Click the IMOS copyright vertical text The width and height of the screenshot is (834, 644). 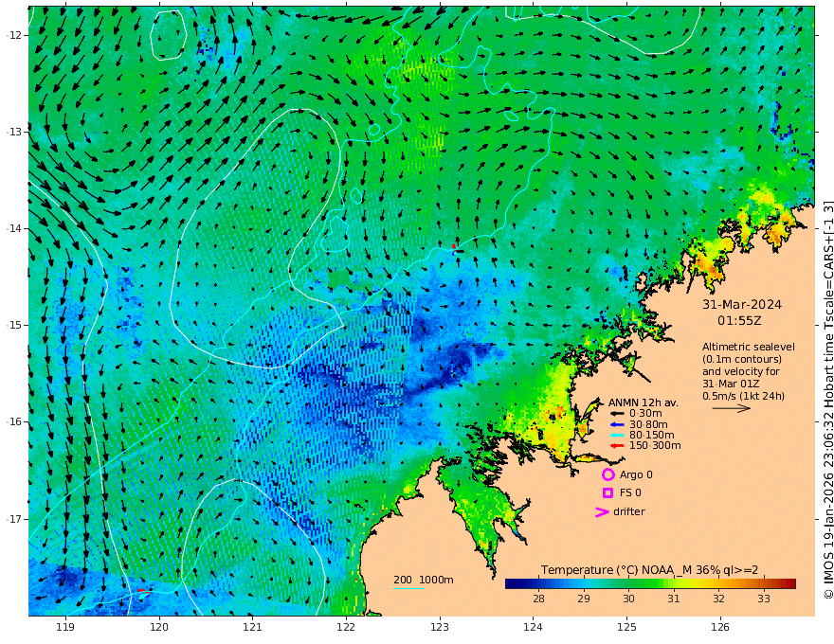pos(827,399)
